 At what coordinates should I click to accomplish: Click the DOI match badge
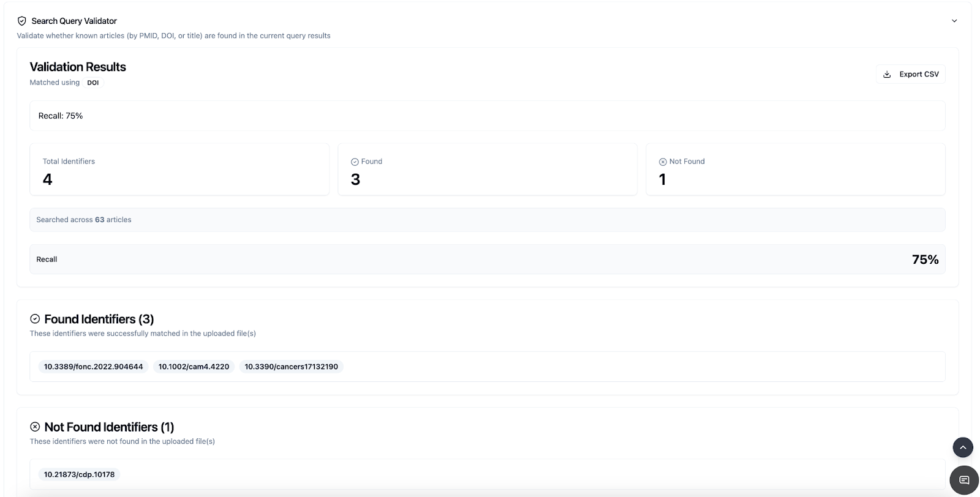92,83
